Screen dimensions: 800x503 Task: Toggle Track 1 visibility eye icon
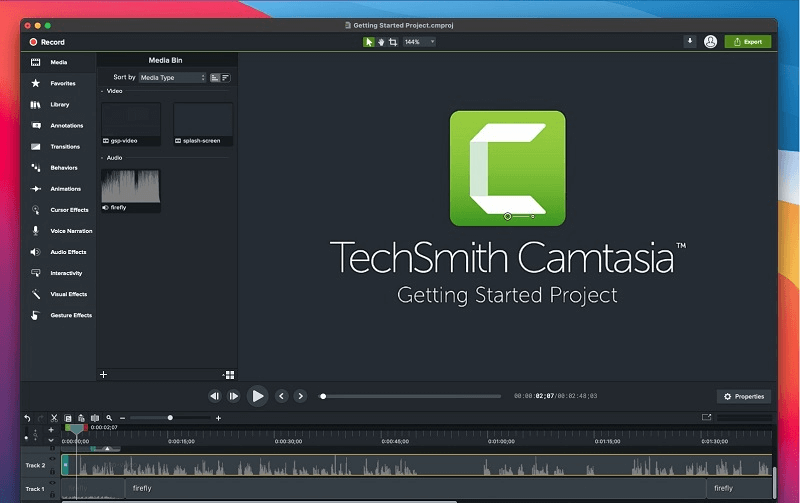pos(53,483)
